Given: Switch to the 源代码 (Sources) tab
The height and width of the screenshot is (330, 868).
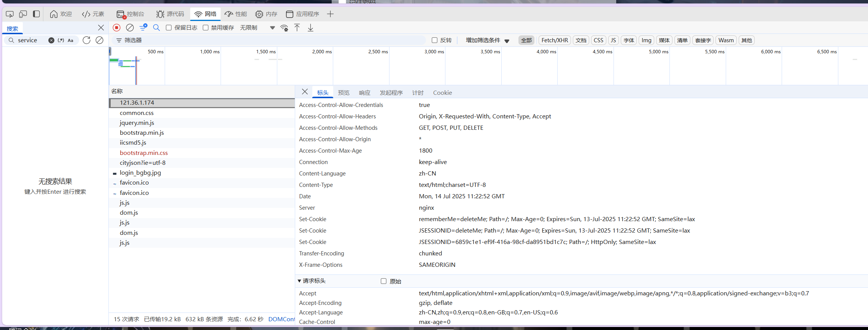Looking at the screenshot, I should click(x=170, y=14).
